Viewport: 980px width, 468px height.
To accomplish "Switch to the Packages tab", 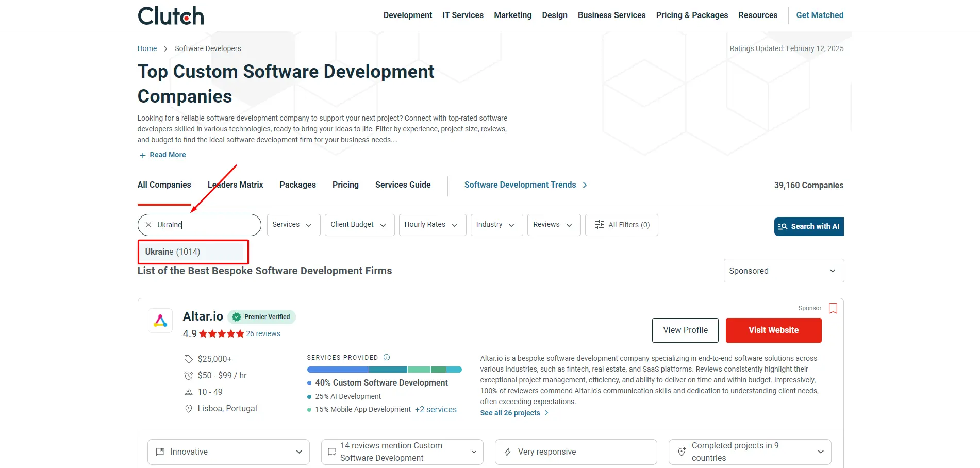I will pos(297,185).
